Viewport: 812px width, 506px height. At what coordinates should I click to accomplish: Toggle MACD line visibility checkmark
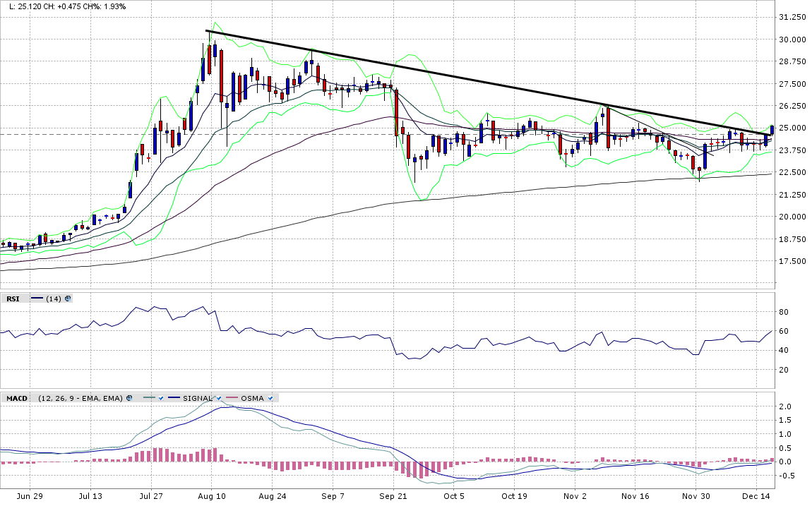(161, 399)
